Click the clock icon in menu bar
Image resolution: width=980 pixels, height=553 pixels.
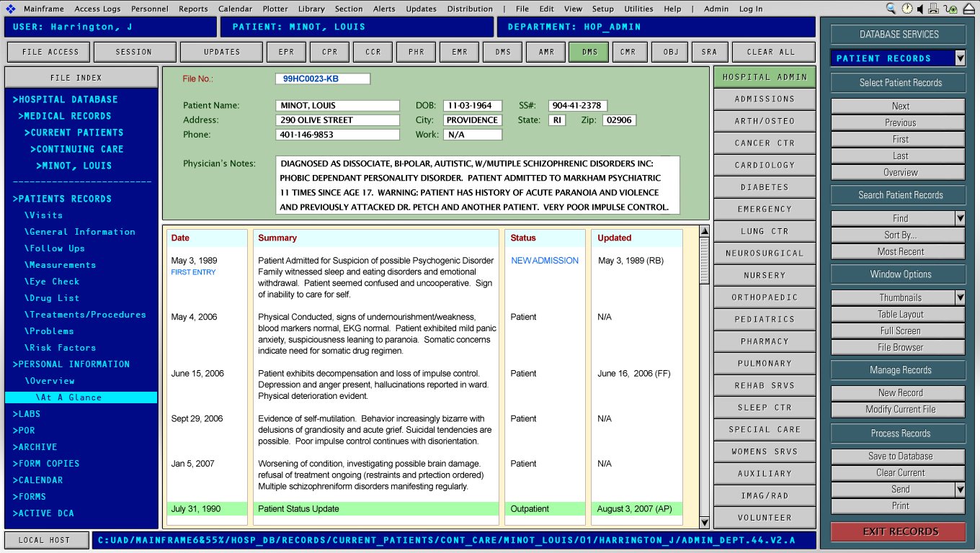(x=906, y=9)
